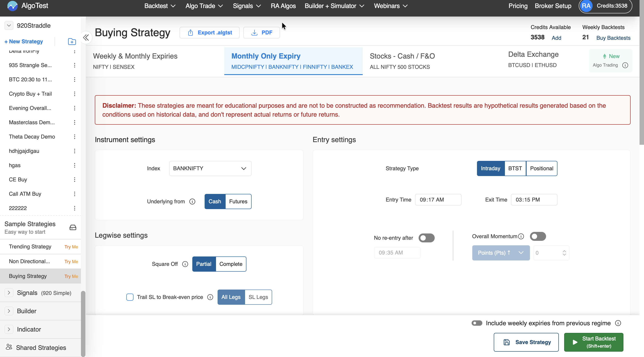Screen dimensions: 644x357
Task: Switch to Weekly & Monthly Expiries tab
Action: (135, 61)
